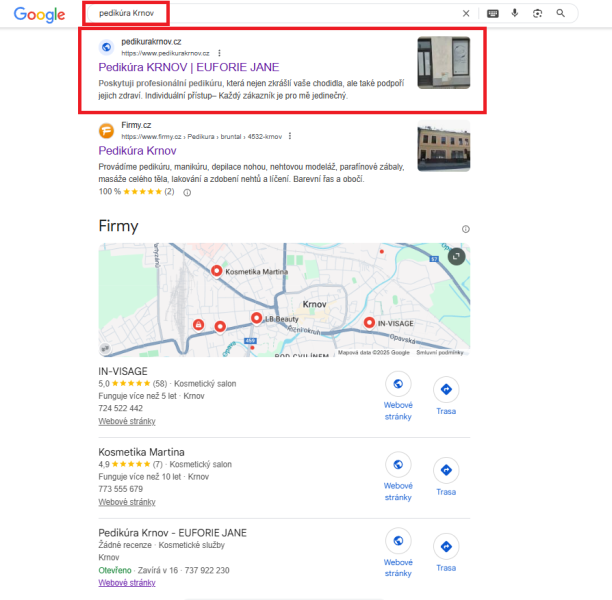Click Webové stránky text link under IN-VISAGE
This screenshot has width=612, height=600.
click(127, 421)
